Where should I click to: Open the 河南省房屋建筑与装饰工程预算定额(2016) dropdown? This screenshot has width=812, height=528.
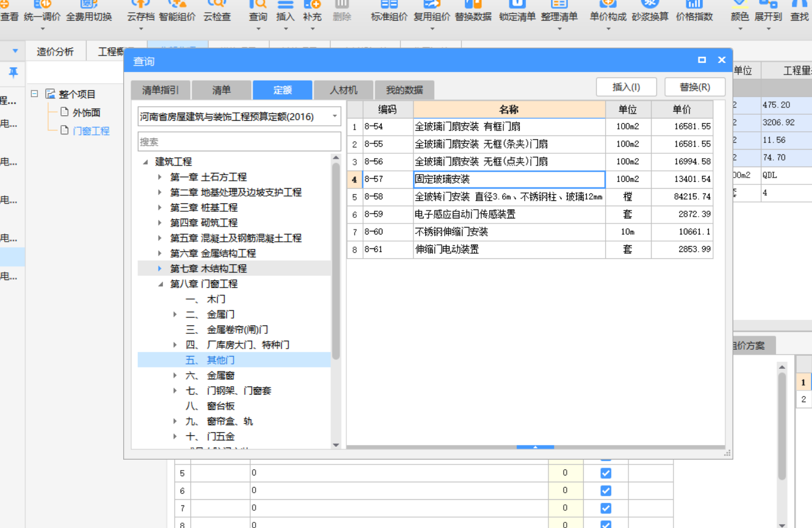point(335,116)
